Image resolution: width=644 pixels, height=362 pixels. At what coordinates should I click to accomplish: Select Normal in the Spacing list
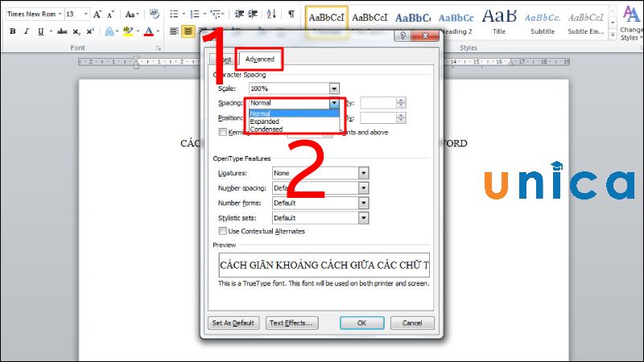tap(294, 113)
